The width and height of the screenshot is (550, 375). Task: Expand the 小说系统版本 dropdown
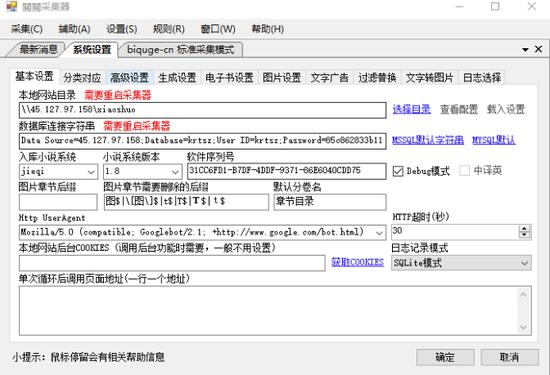click(x=175, y=172)
